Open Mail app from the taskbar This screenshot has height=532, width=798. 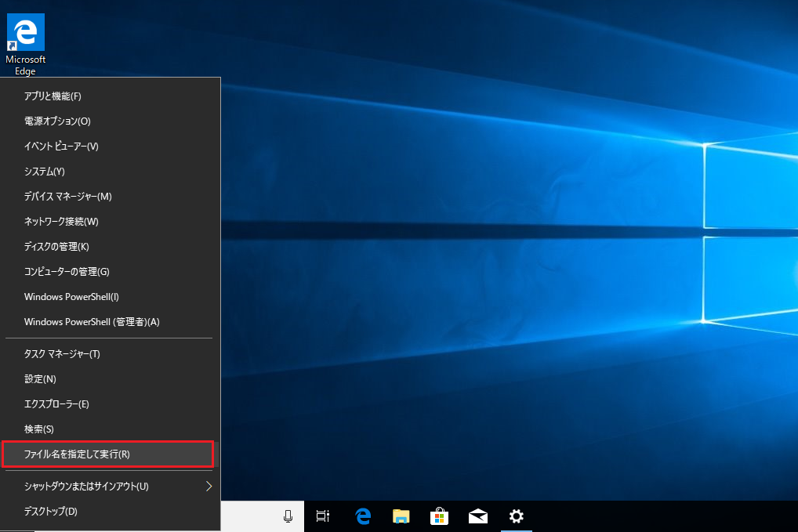point(478,516)
